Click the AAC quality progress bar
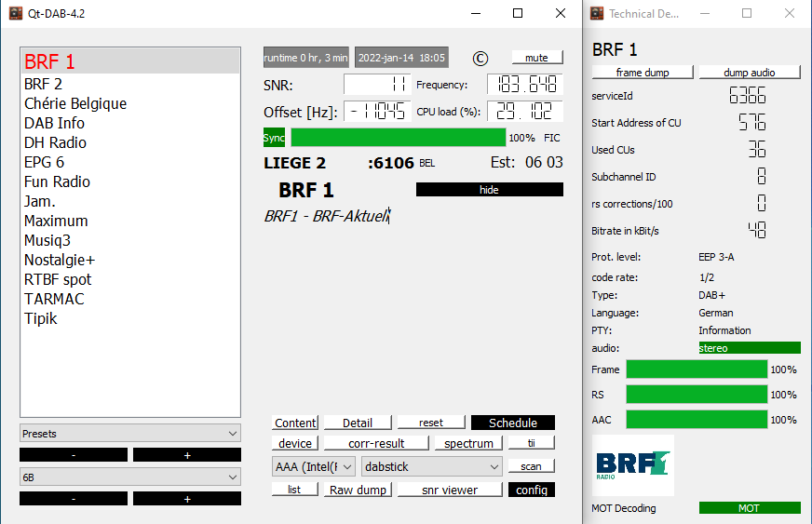Image resolution: width=812 pixels, height=524 pixels. (x=697, y=420)
